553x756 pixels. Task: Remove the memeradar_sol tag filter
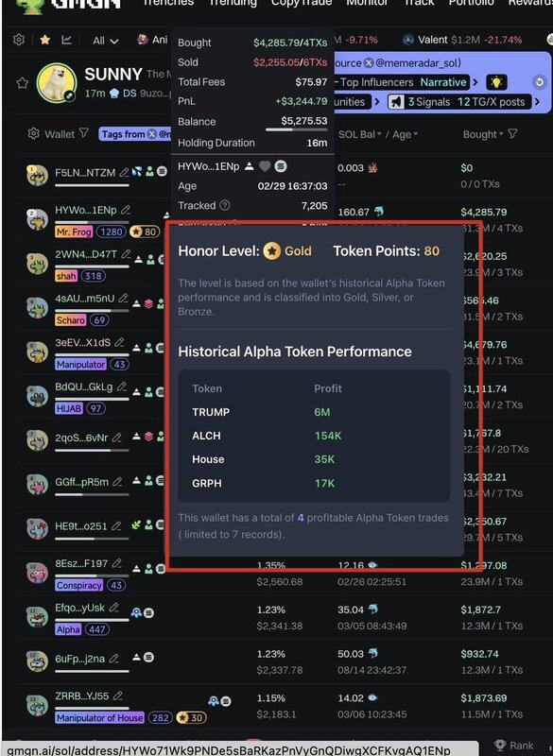[152, 134]
